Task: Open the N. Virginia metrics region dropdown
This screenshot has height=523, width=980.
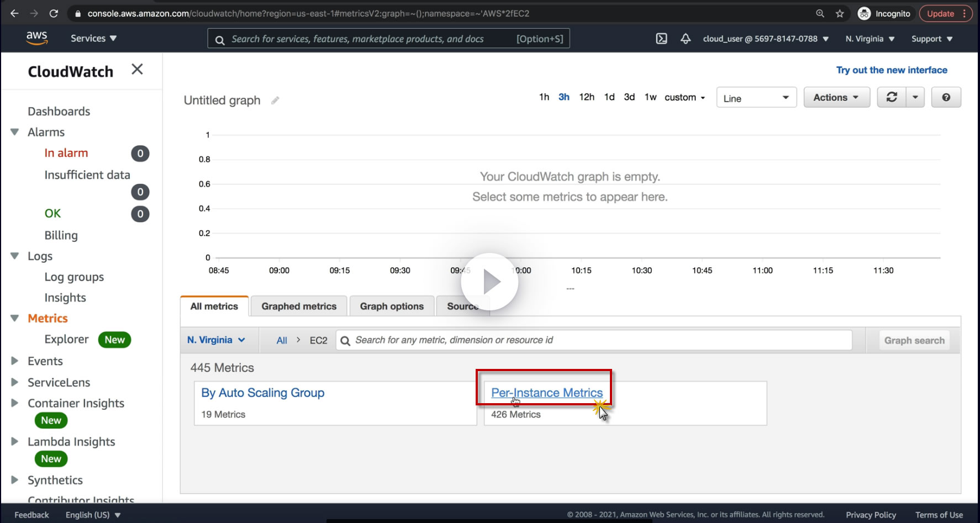Action: coord(216,340)
